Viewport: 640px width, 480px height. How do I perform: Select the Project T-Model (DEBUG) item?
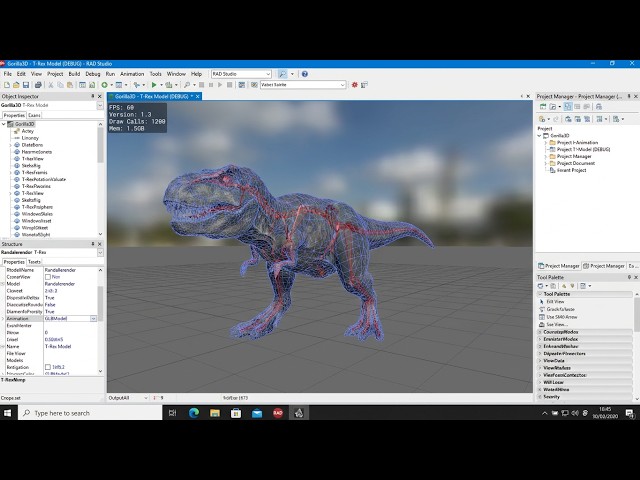pos(583,149)
